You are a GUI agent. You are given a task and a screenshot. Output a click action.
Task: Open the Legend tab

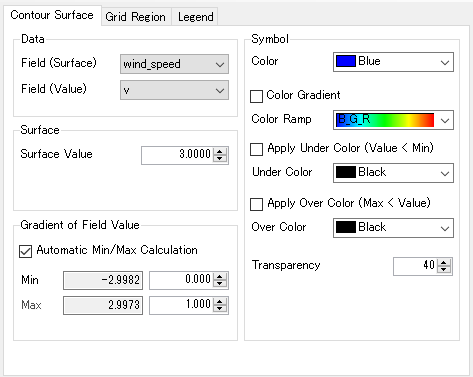[195, 17]
